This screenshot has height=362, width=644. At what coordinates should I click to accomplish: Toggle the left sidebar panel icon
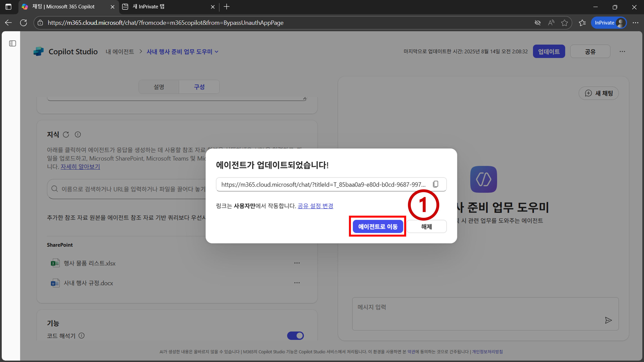tap(13, 43)
